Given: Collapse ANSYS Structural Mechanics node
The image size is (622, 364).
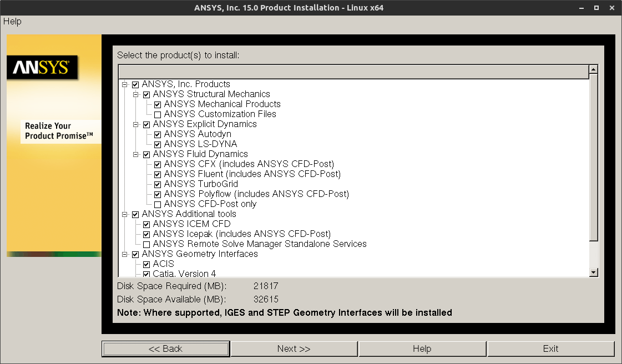Looking at the screenshot, I should 136,94.
